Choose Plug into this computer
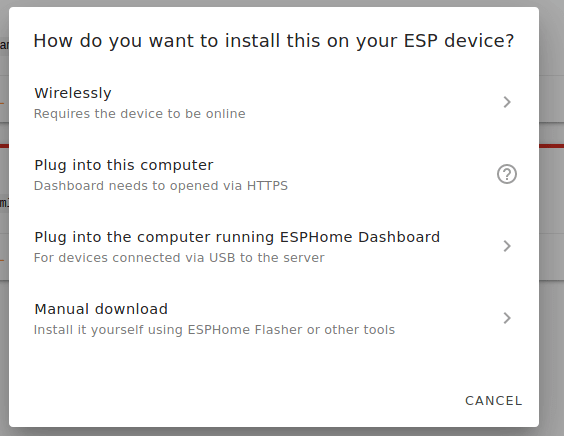Screen dimensions: 564x436 (x=274, y=174)
